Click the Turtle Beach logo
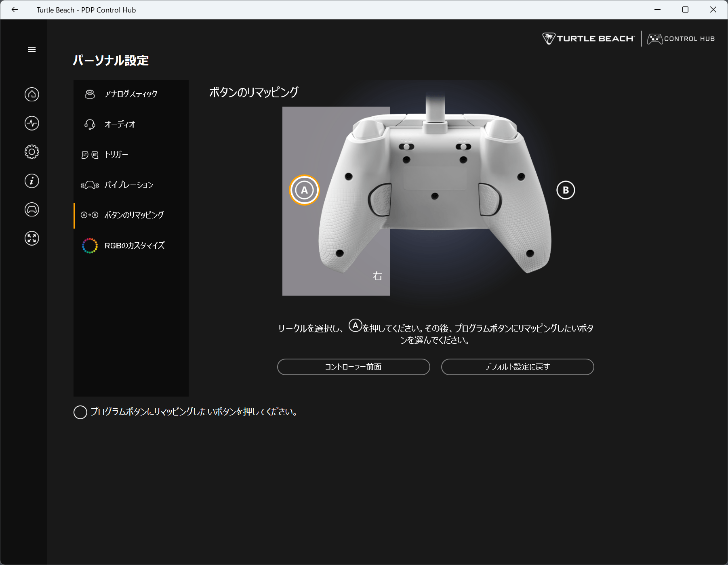728x565 pixels. pos(588,39)
